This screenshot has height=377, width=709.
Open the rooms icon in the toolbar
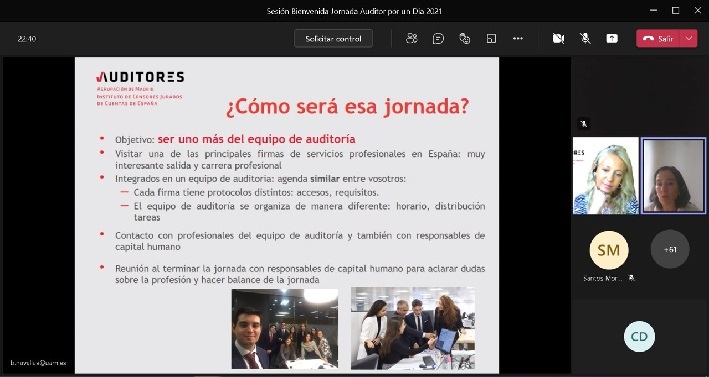point(491,39)
